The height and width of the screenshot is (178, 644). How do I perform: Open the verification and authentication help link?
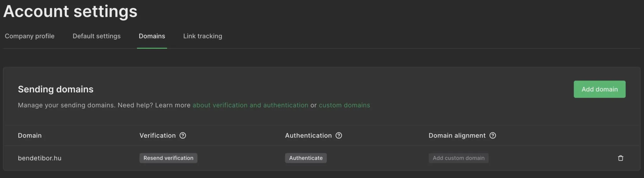pos(250,105)
